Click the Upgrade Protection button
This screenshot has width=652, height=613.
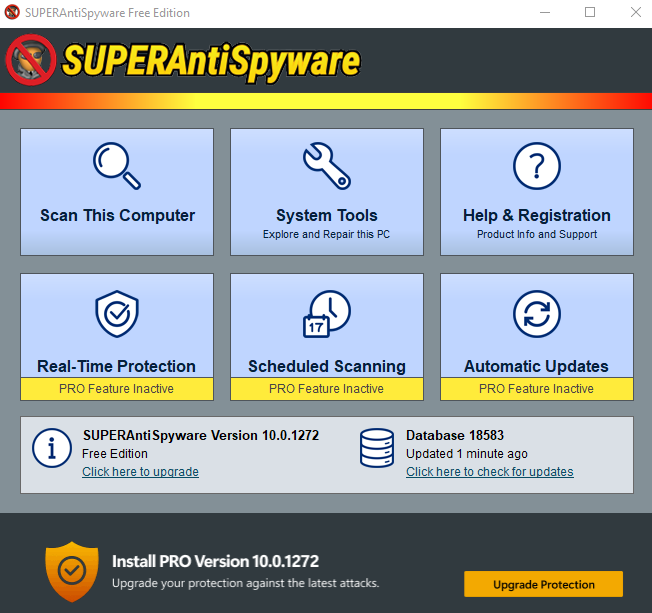[543, 584]
